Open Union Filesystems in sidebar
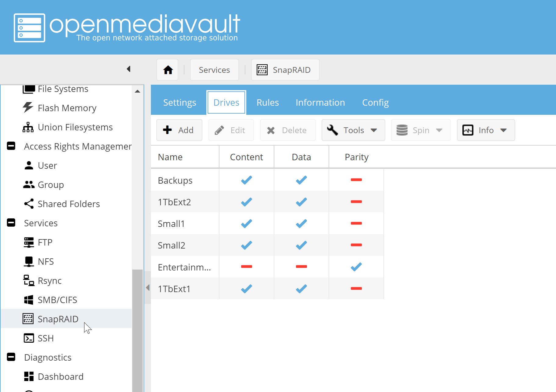 (75, 127)
